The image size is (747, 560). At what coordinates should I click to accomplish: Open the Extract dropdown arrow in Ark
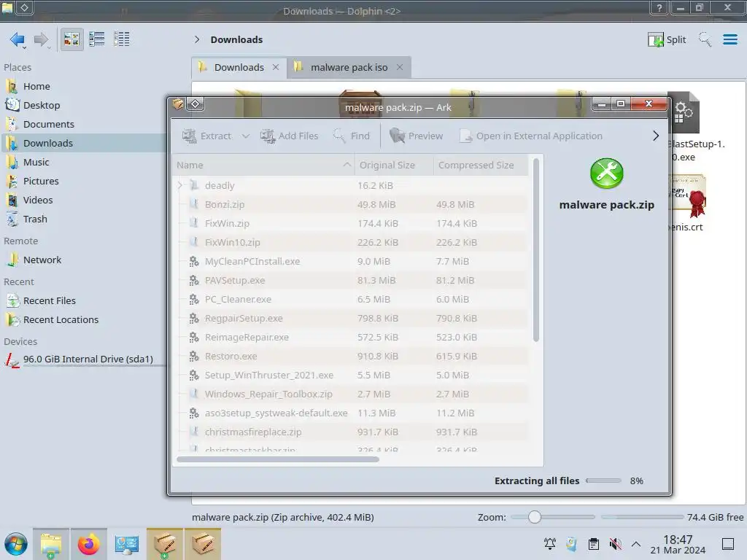245,136
